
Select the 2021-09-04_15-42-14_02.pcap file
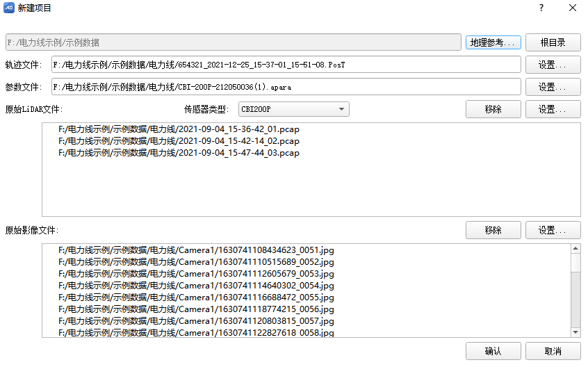pyautogui.click(x=179, y=141)
